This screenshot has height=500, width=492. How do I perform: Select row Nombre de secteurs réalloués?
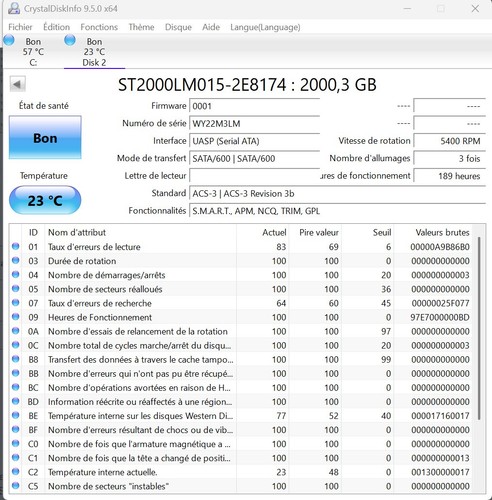241,289
